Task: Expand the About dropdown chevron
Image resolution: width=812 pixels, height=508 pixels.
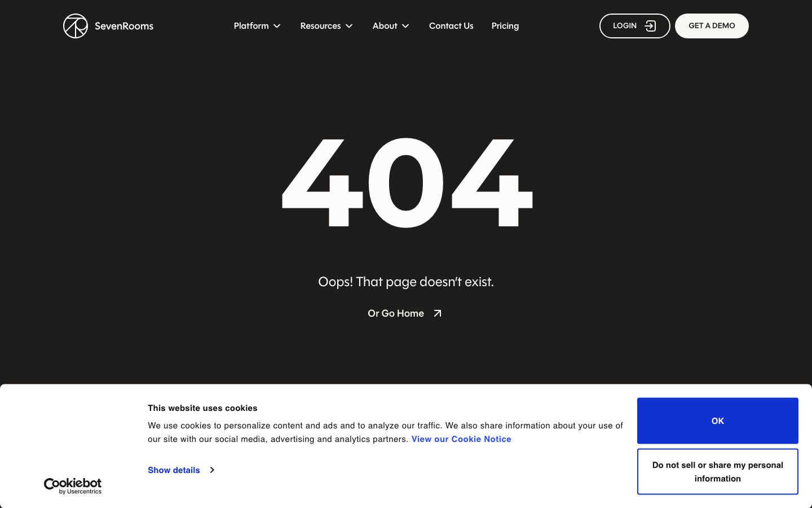Action: point(405,26)
